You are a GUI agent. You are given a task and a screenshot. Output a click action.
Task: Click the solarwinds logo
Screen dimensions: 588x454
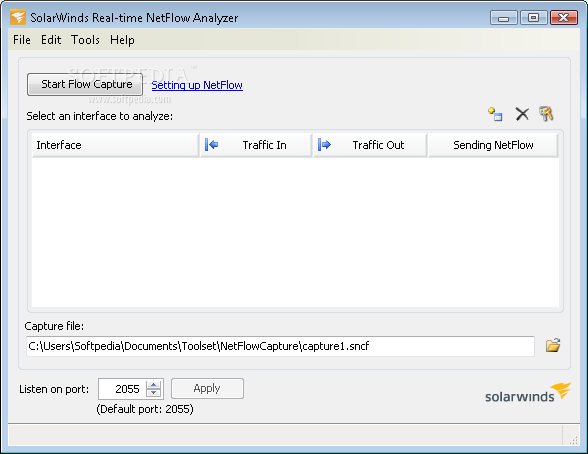pyautogui.click(x=528, y=393)
